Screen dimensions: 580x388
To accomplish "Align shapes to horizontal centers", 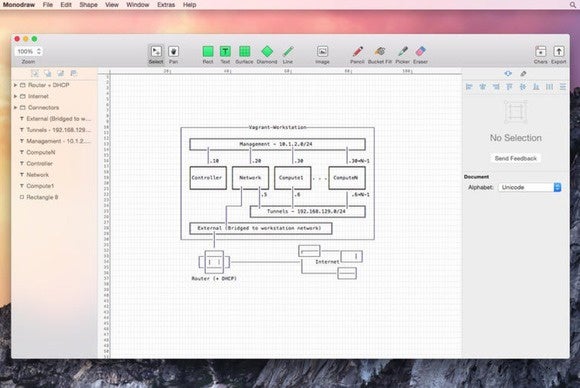I will point(482,87).
